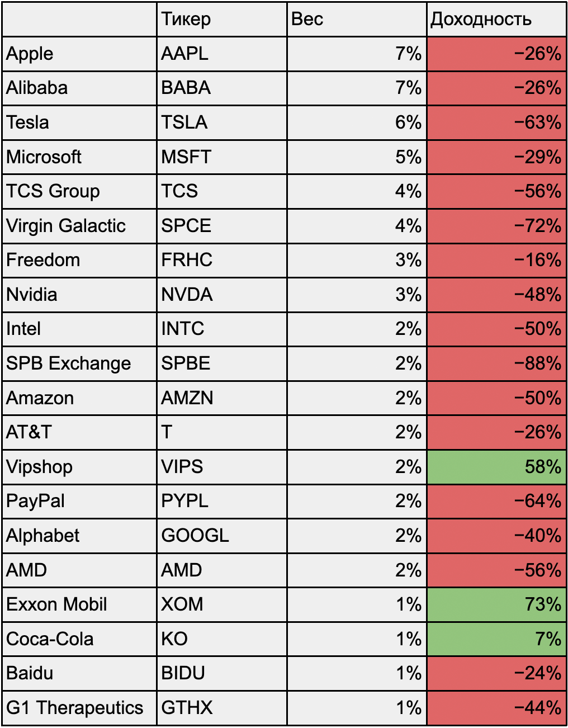Select Virgin Galactic's −72% return cell
Screen dimensions: 568x728
click(496, 226)
